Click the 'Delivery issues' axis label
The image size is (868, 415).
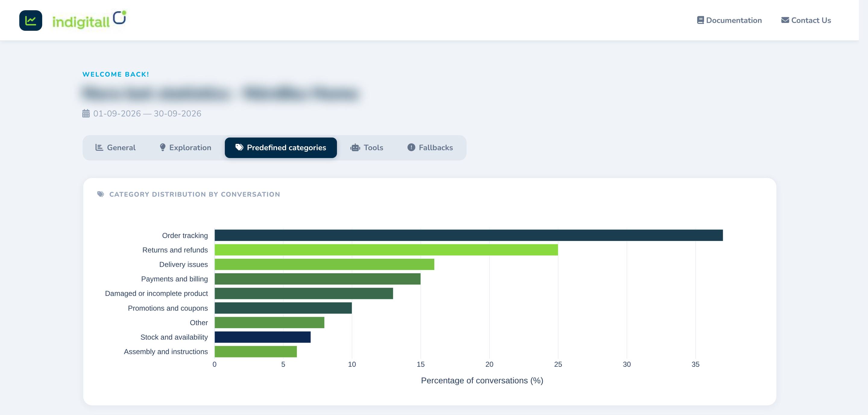(184, 265)
